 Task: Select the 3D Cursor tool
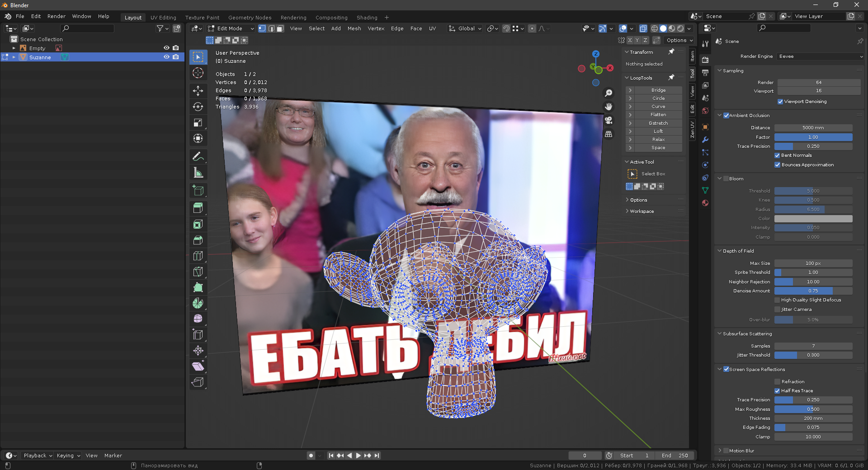click(198, 73)
